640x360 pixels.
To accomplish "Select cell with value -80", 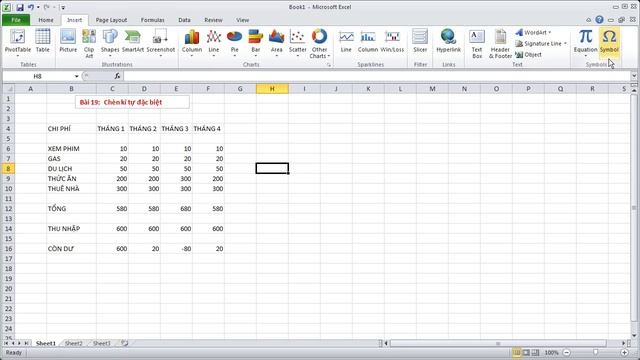I will coord(176,249).
